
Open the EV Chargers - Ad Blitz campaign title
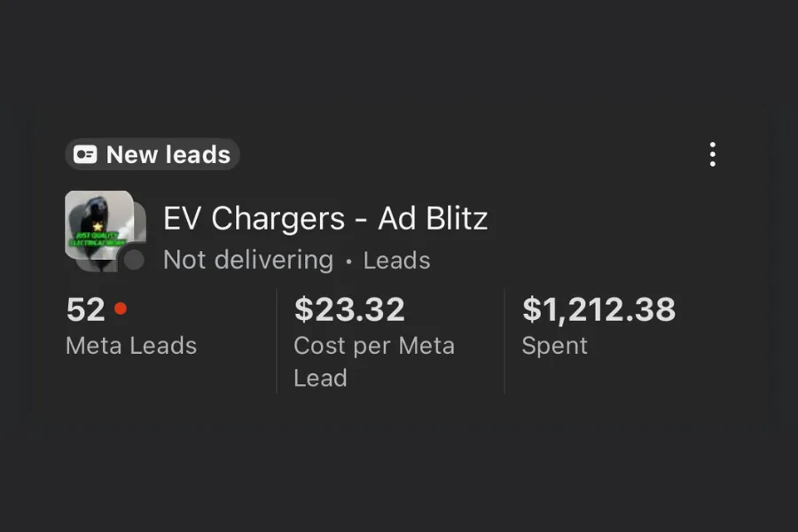click(325, 218)
